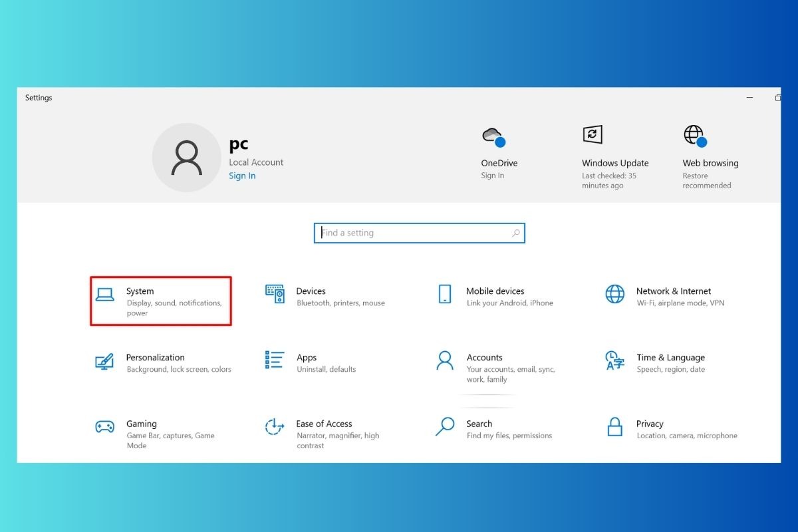Click "Find my files, permissions" description

tap(509, 436)
